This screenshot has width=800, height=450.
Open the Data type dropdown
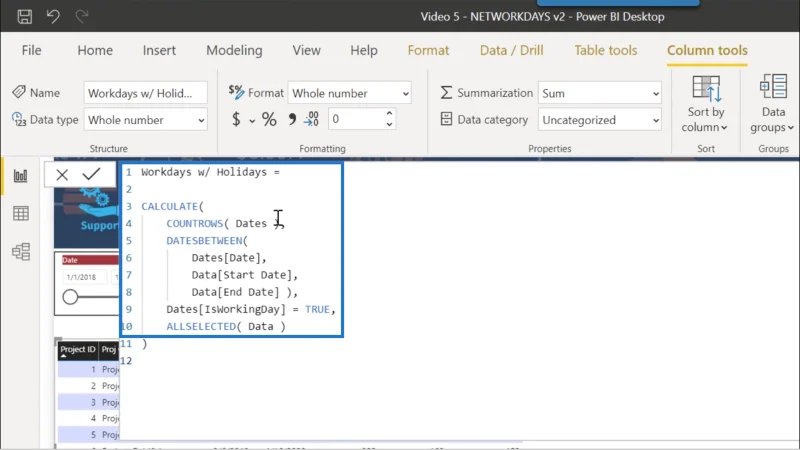145,120
